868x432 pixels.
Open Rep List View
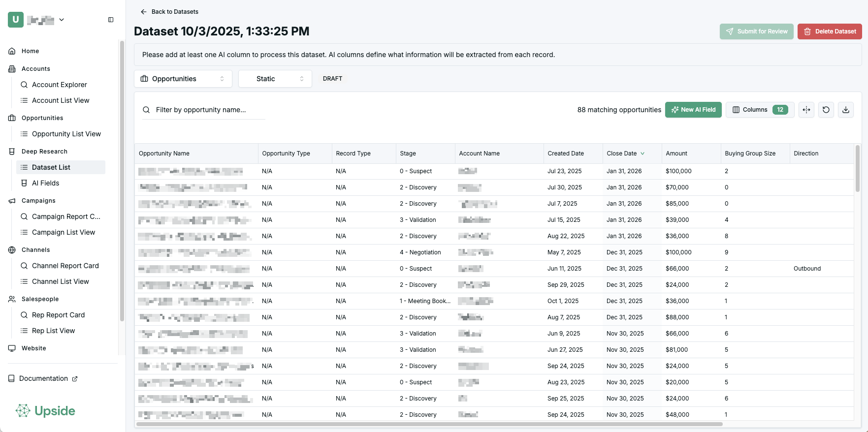tap(53, 331)
